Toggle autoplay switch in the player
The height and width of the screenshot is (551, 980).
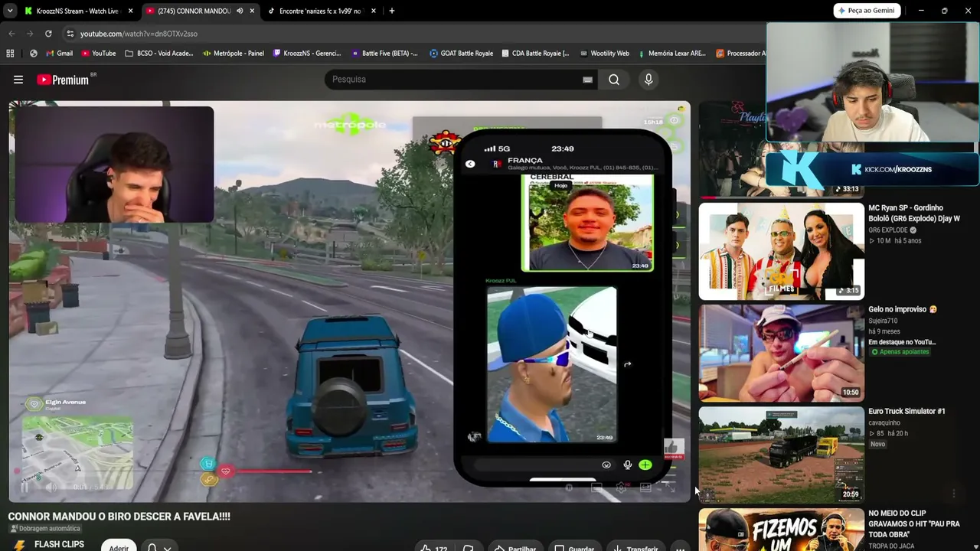[x=569, y=487]
